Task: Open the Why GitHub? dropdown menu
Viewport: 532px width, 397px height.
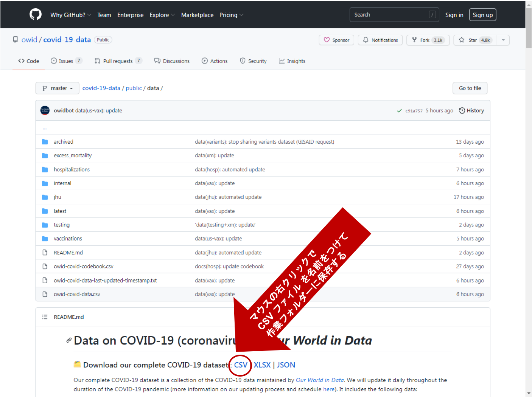Action: 71,15
